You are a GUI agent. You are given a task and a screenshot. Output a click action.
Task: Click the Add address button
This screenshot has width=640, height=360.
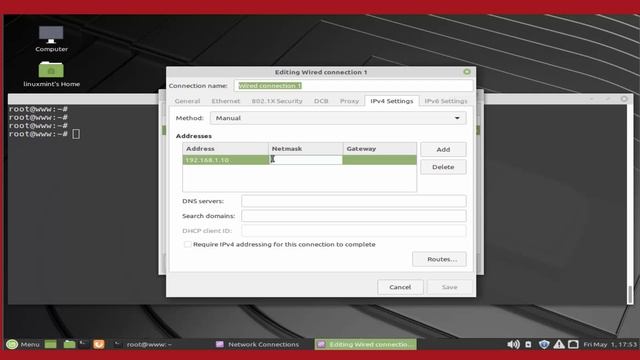click(x=443, y=149)
